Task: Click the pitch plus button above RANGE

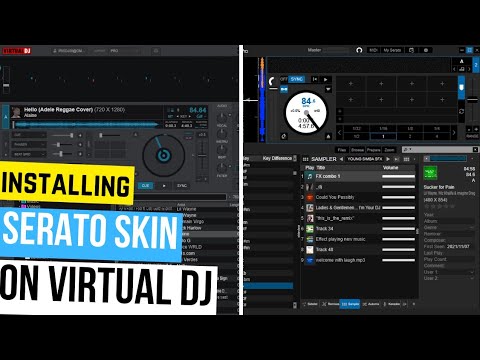Action: [x=476, y=129]
